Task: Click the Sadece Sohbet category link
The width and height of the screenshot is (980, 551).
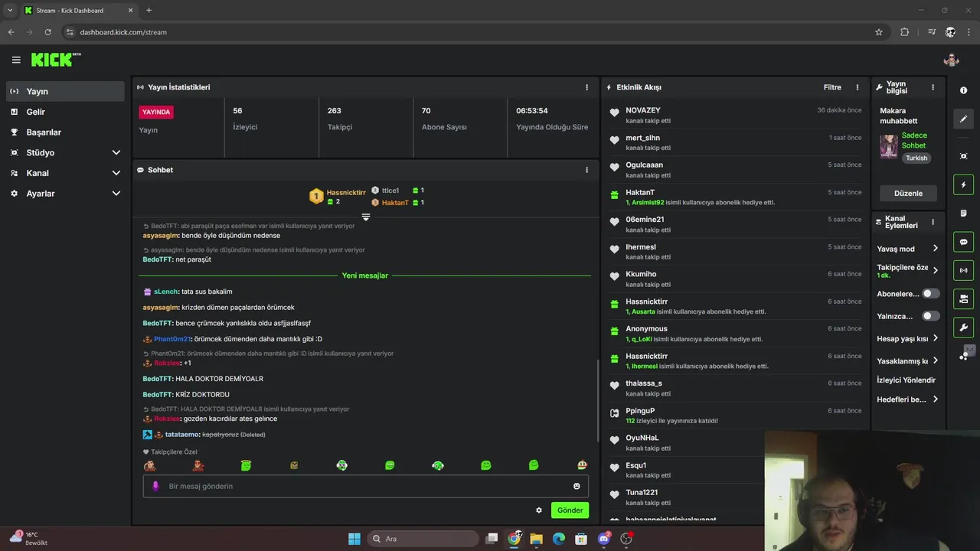Action: point(914,140)
